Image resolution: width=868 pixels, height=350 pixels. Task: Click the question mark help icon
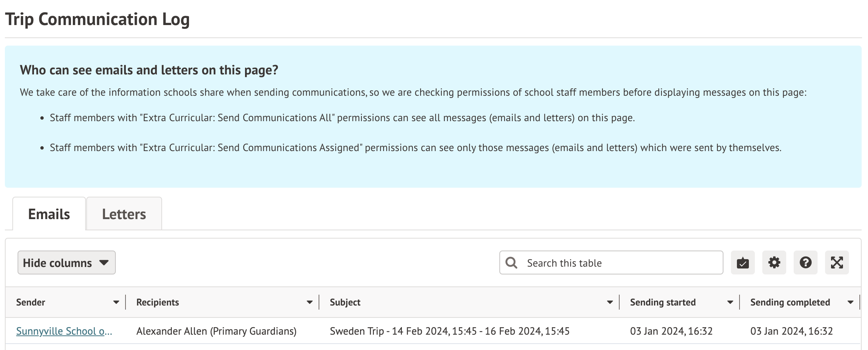(805, 263)
